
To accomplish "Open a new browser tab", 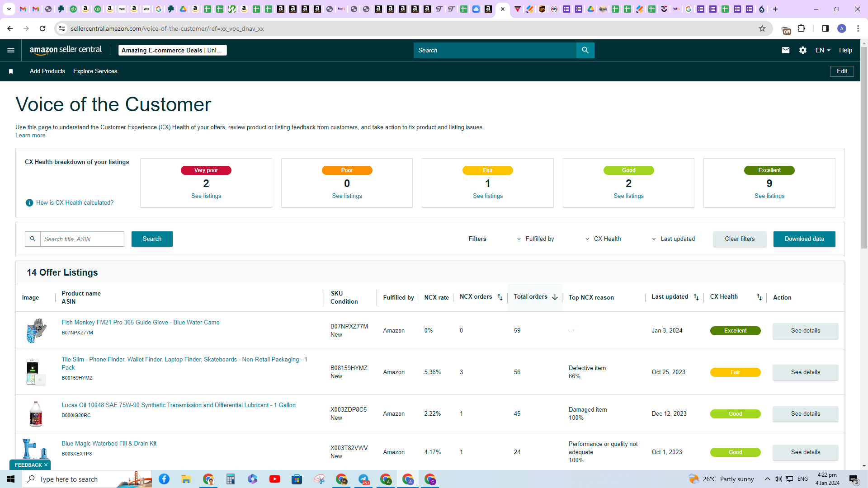I will 775,9.
